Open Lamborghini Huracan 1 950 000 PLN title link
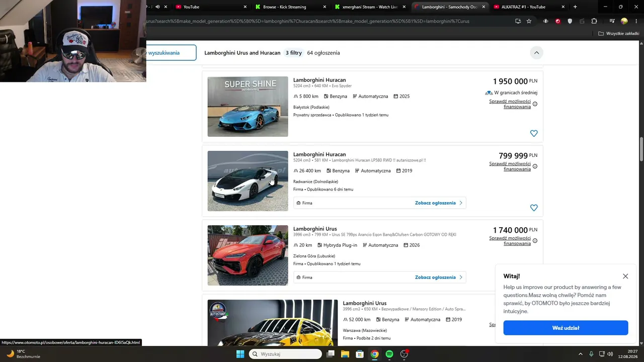This screenshot has height=362, width=644. pyautogui.click(x=319, y=80)
